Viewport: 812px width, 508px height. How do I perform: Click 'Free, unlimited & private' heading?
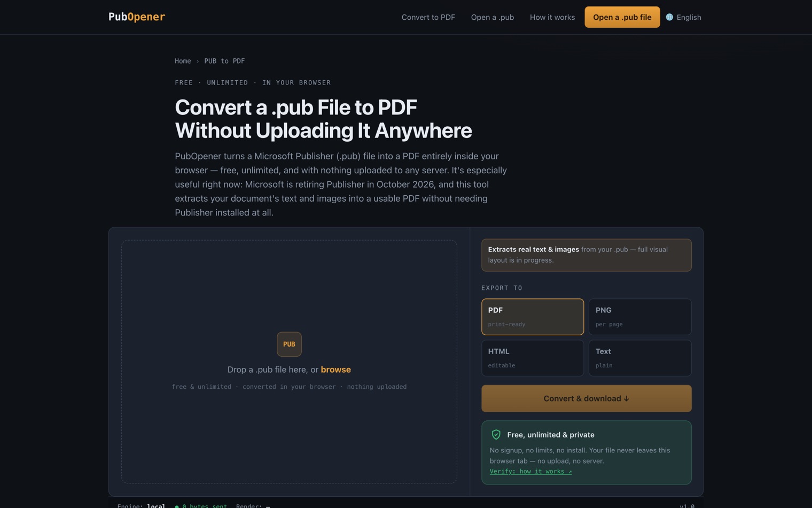coord(551,435)
